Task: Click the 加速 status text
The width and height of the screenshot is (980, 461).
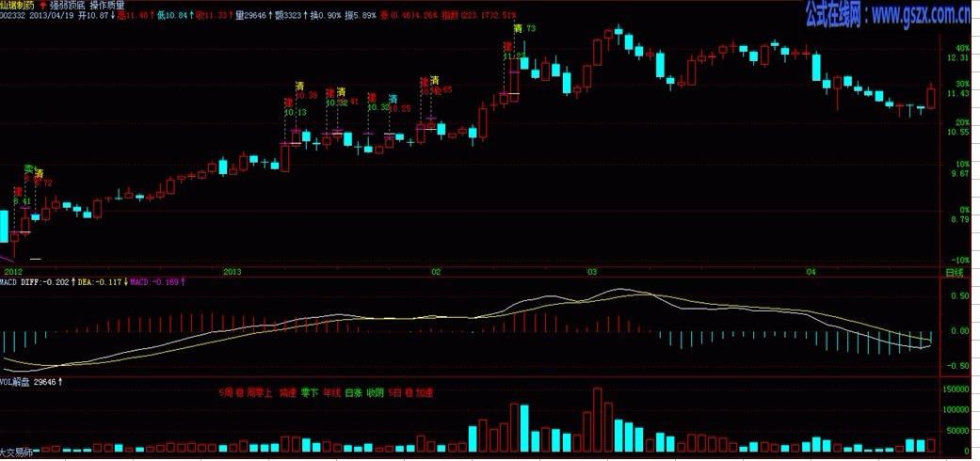Action: pyautogui.click(x=425, y=393)
